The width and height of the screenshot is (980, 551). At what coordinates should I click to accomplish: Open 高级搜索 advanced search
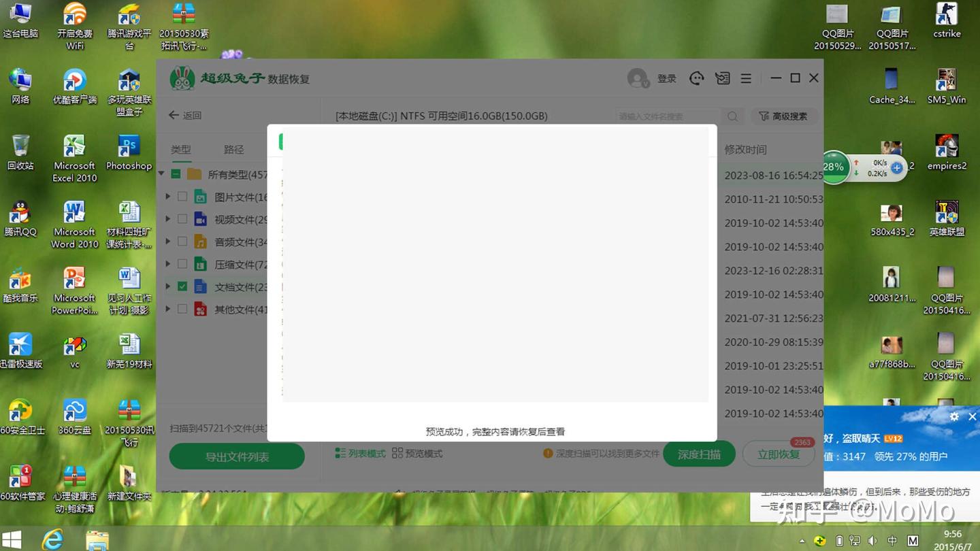(783, 116)
